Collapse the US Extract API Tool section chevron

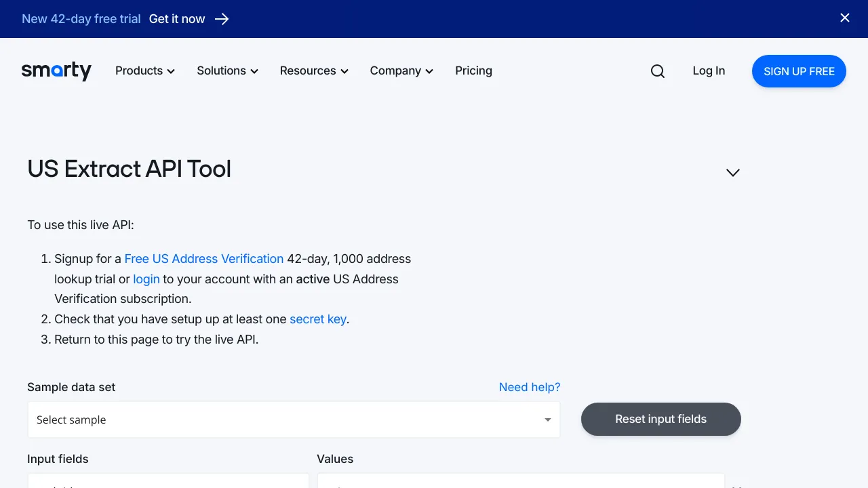tap(732, 172)
